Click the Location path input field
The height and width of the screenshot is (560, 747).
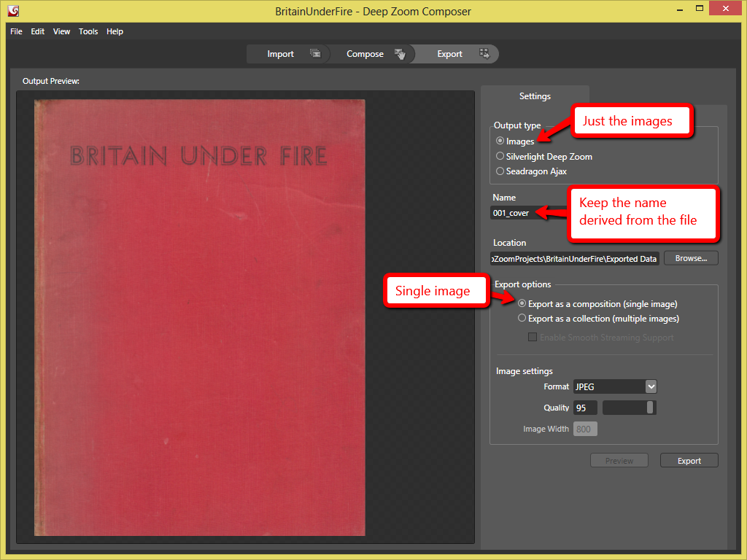(x=575, y=259)
